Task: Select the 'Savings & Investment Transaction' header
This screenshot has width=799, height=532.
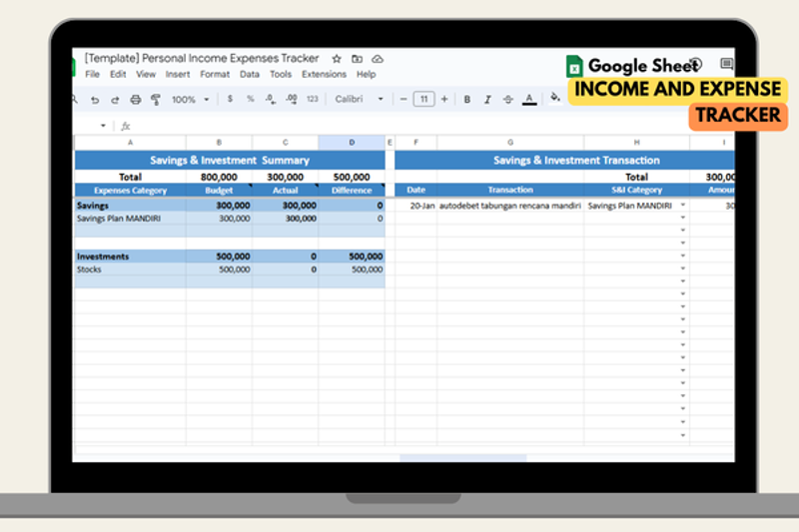Action: pos(564,161)
